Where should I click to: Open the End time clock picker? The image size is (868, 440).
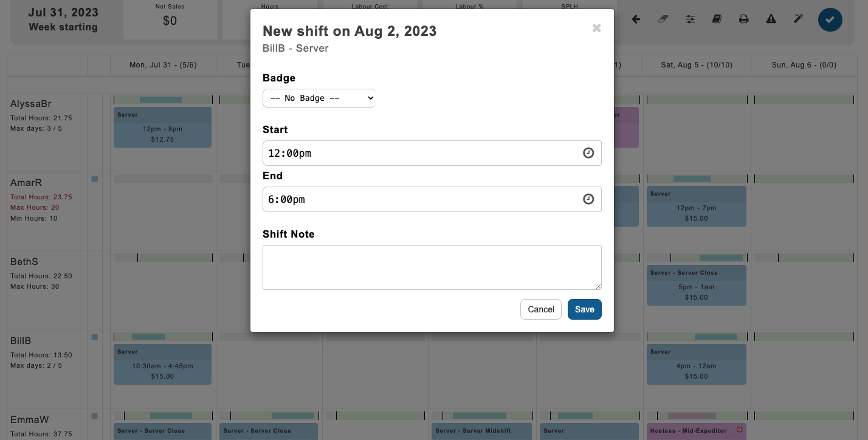pos(588,199)
